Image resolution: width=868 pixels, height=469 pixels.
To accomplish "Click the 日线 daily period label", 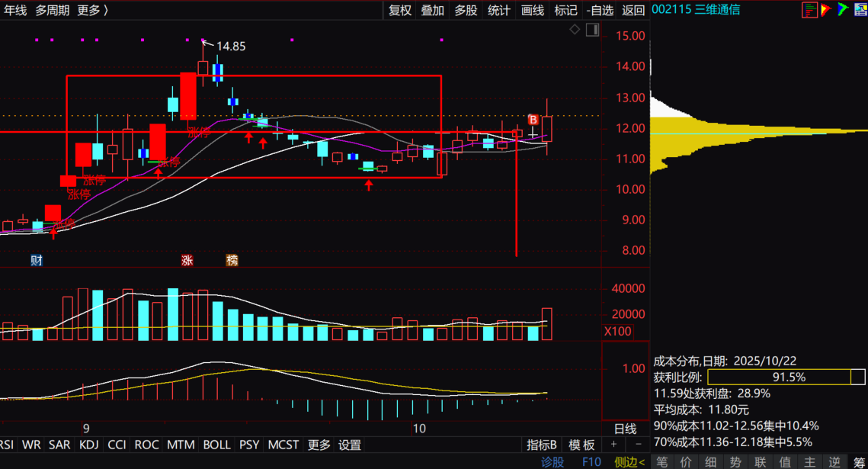I will point(626,429).
